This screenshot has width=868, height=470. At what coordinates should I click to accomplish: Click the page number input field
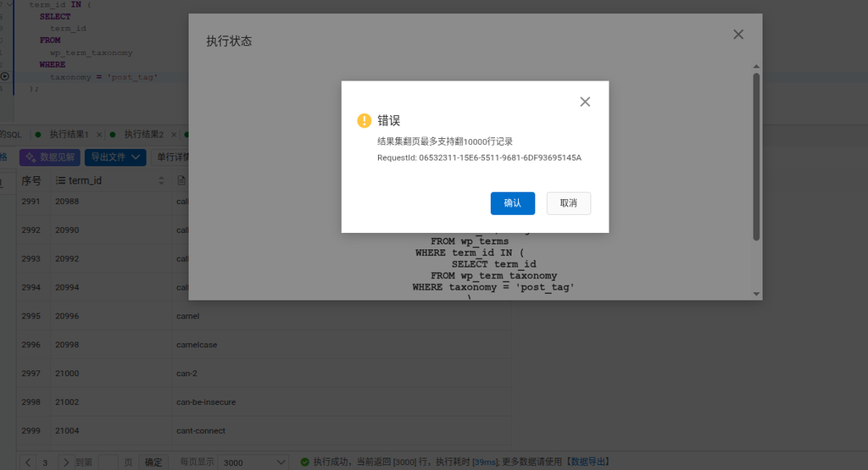108,462
